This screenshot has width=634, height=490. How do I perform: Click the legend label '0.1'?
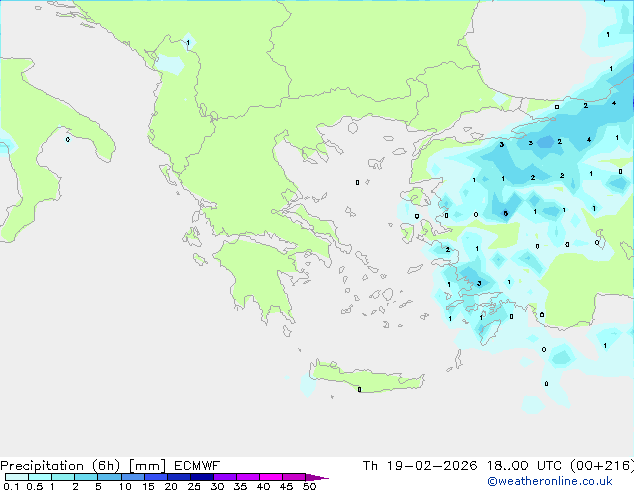(x=11, y=486)
